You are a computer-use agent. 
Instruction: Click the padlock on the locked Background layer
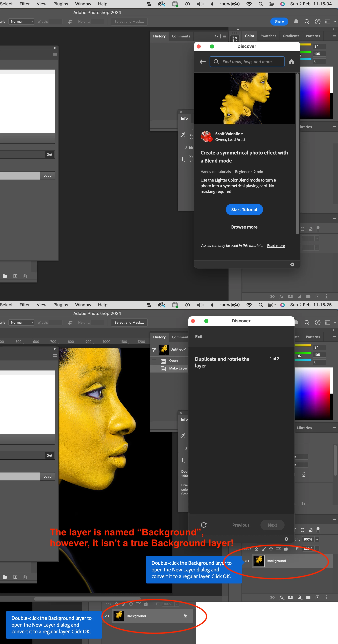click(x=185, y=616)
